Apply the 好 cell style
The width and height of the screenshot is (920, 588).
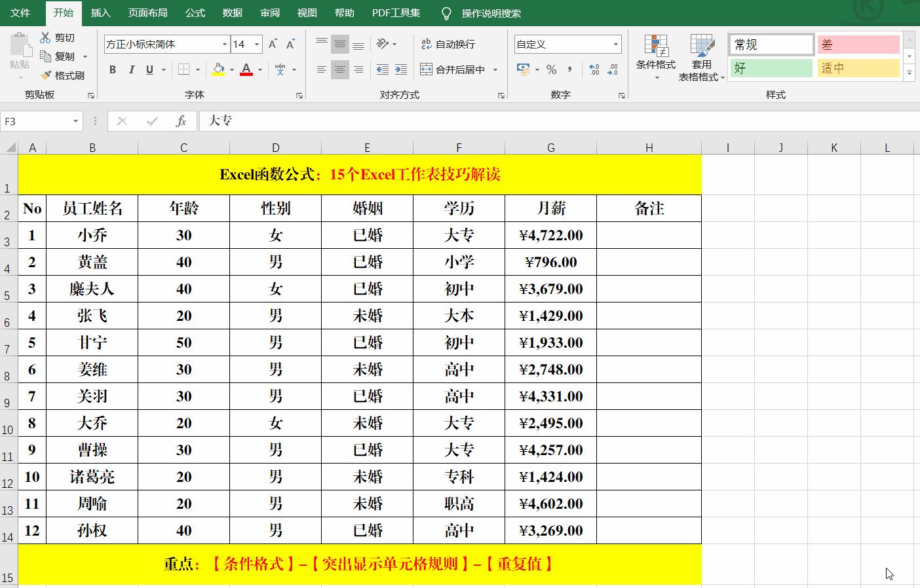tap(771, 67)
